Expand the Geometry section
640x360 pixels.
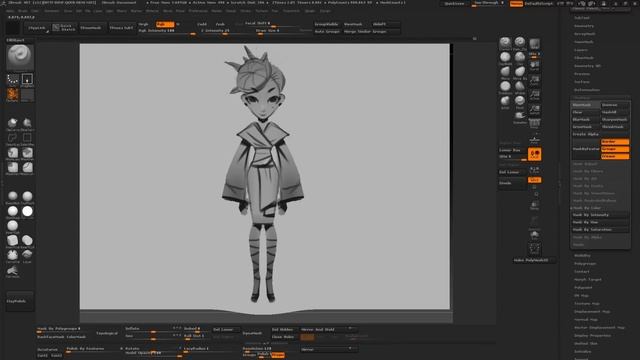coord(584,26)
